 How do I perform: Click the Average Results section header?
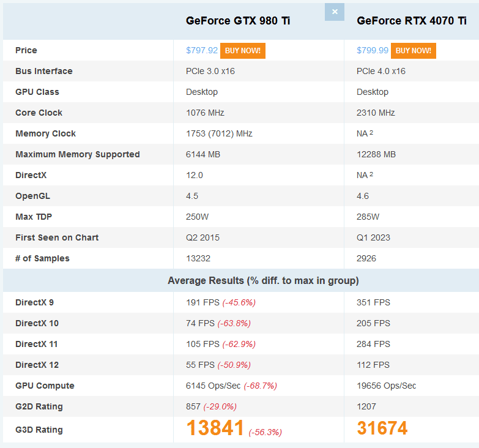[263, 280]
